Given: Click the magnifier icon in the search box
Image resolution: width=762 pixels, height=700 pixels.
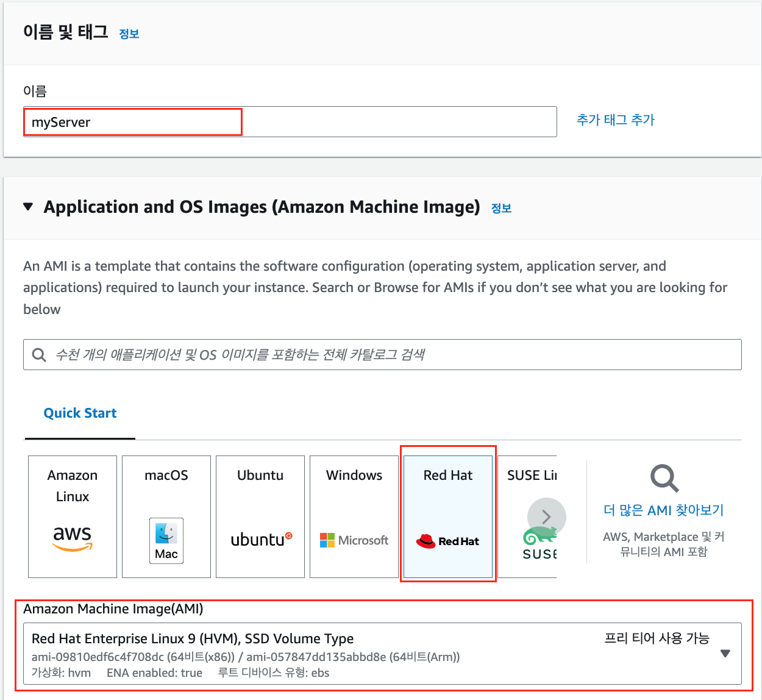Looking at the screenshot, I should point(39,355).
